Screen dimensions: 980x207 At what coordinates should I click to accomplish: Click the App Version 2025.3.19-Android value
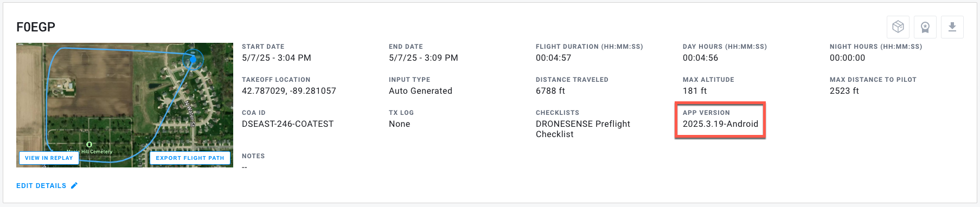[720, 124]
